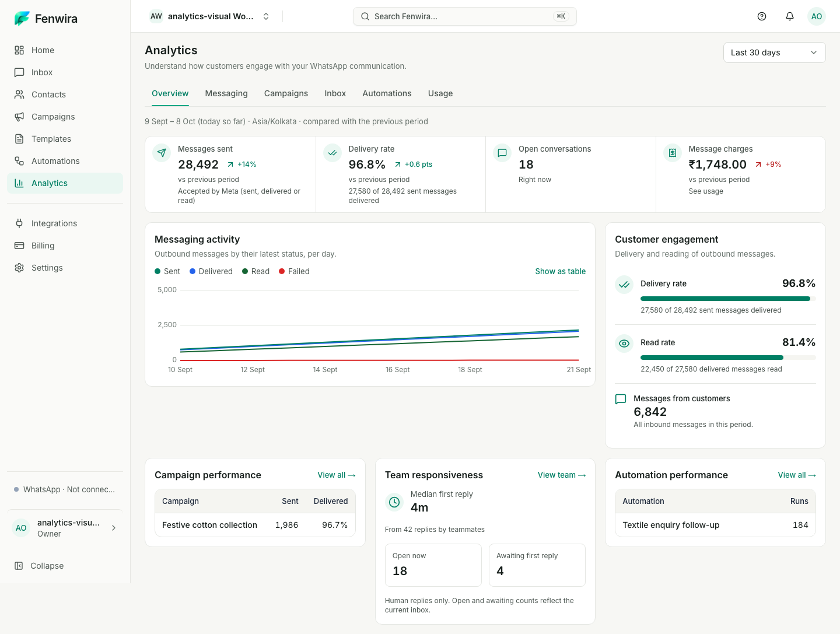Open the Last 30 days date range dropdown
The width and height of the screenshot is (840, 634).
click(x=774, y=52)
